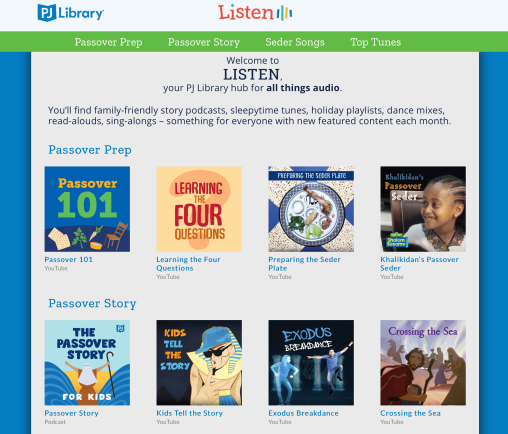The image size is (508, 434).
Task: Open the Learning the Four Questions thumbnail
Action: (199, 209)
